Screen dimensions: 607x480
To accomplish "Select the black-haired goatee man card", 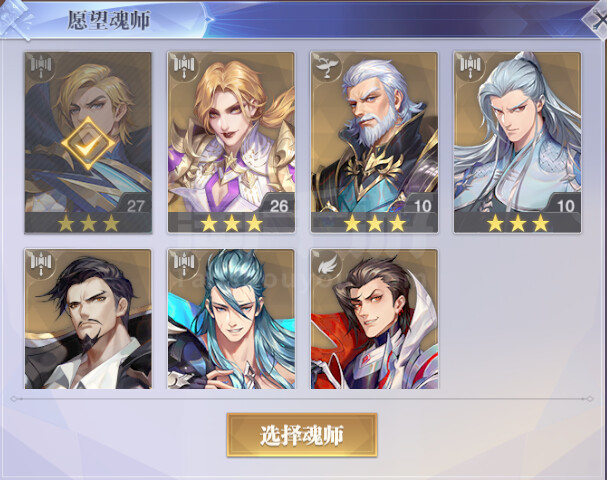I will pyautogui.click(x=88, y=319).
